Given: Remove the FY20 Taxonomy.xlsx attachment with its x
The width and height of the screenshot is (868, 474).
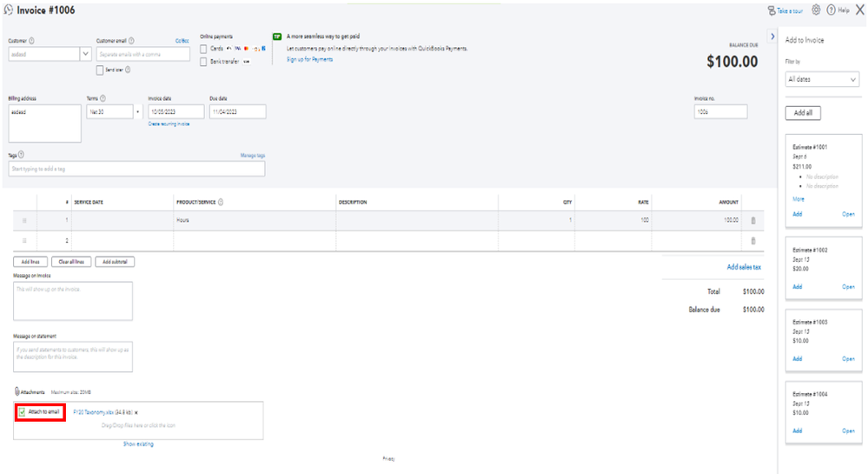Looking at the screenshot, I should coord(136,412).
